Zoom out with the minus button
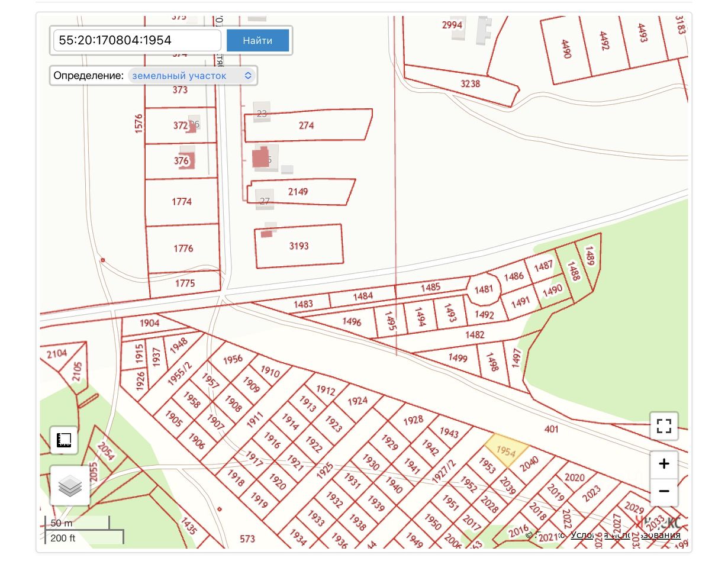The height and width of the screenshot is (561, 728). click(x=664, y=492)
